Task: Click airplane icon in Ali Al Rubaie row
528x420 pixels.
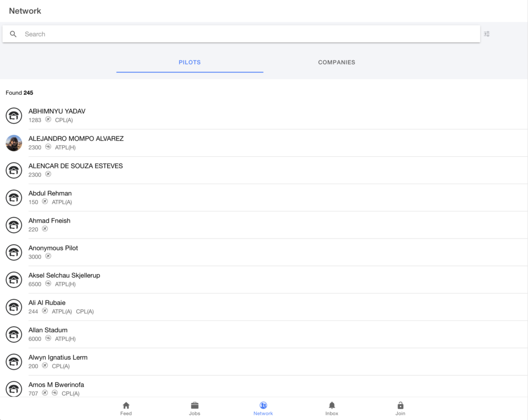Action: coord(45,311)
